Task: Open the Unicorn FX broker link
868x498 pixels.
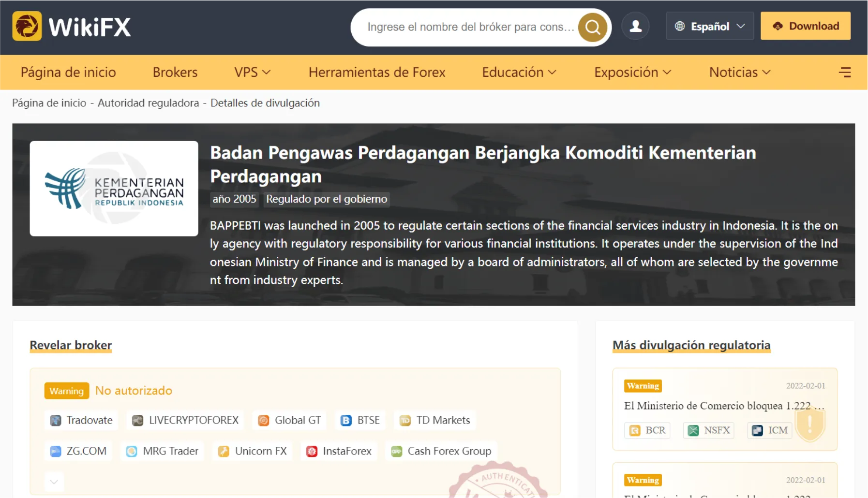Action: [x=253, y=451]
